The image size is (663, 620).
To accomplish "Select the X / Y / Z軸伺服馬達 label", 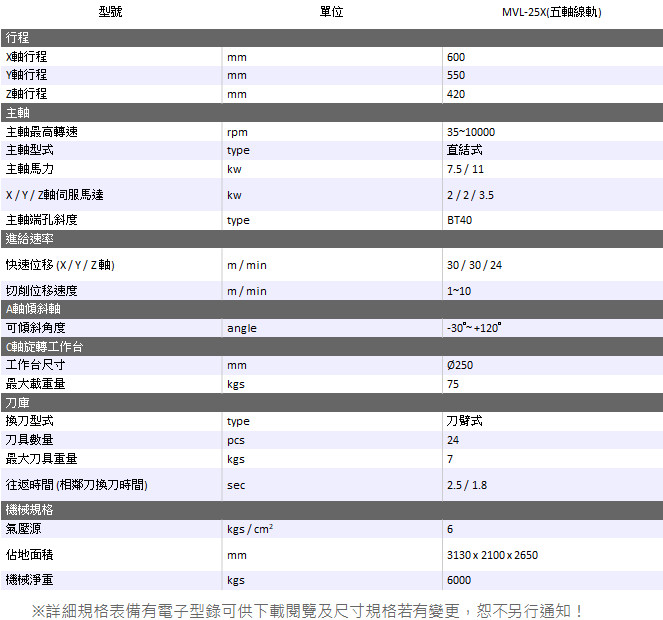I will [x=55, y=195].
